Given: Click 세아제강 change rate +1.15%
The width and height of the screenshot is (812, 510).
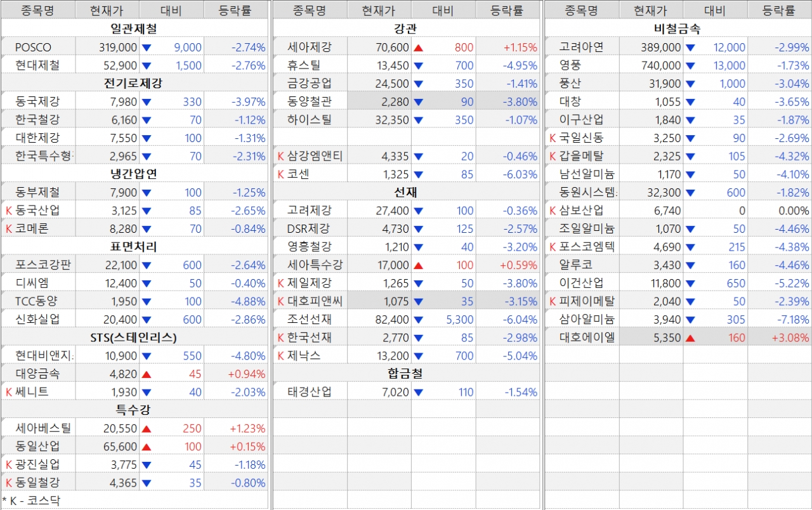Looking at the screenshot, I should click(520, 47).
